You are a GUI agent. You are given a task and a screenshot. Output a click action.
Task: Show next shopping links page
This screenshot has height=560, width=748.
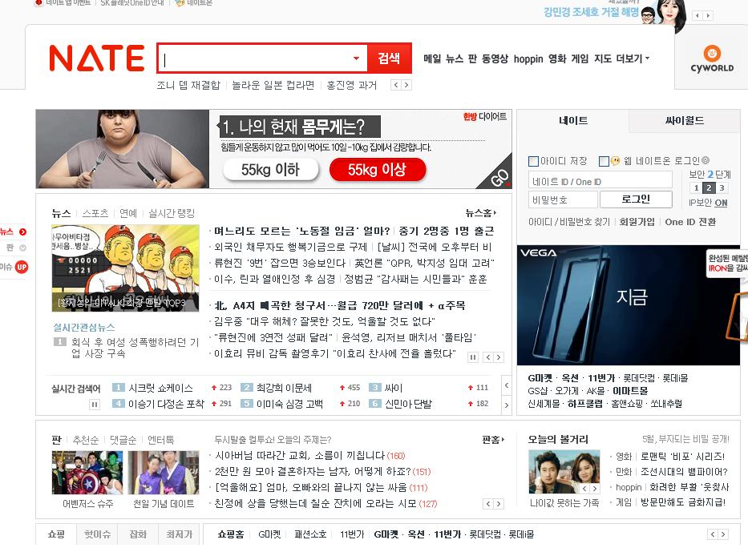click(x=723, y=534)
